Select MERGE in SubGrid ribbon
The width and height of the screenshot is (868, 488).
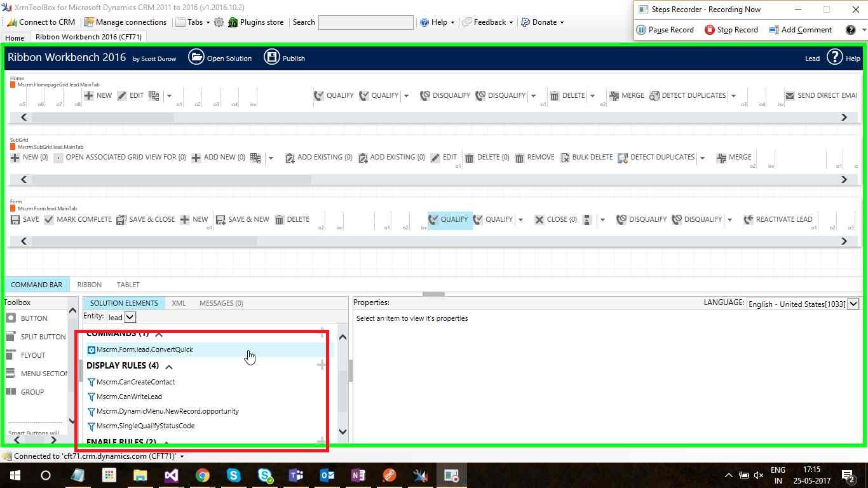(x=734, y=158)
